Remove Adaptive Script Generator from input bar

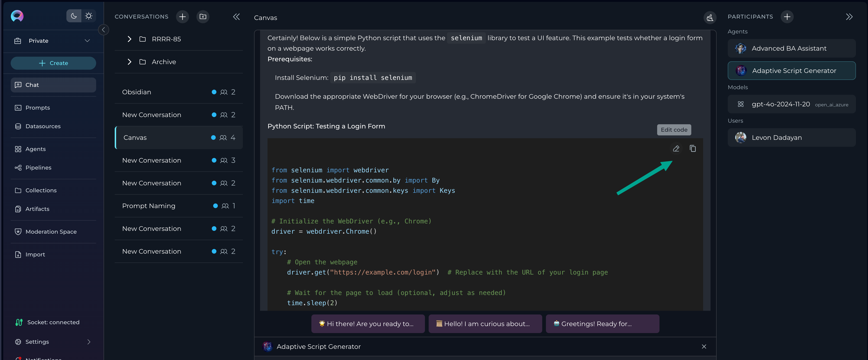tap(704, 346)
